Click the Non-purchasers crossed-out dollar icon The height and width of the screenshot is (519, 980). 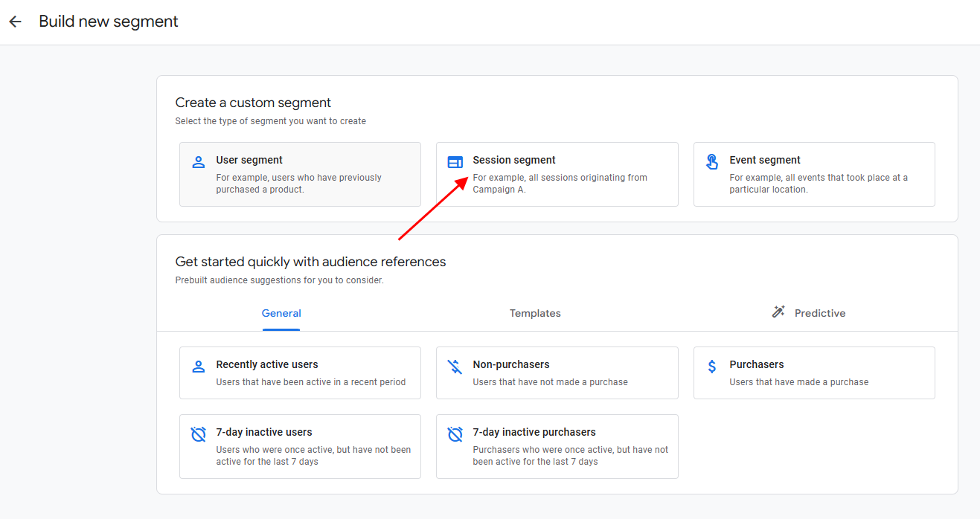point(455,366)
